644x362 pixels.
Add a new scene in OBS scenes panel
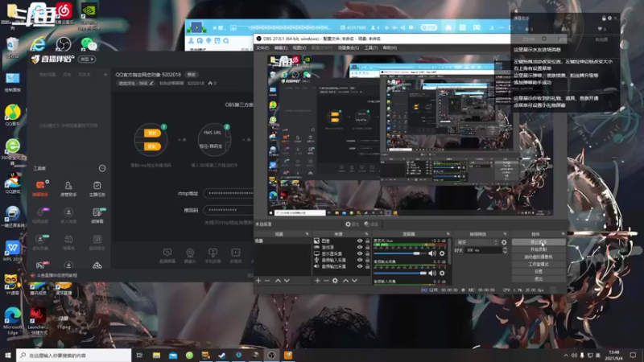pos(258,281)
